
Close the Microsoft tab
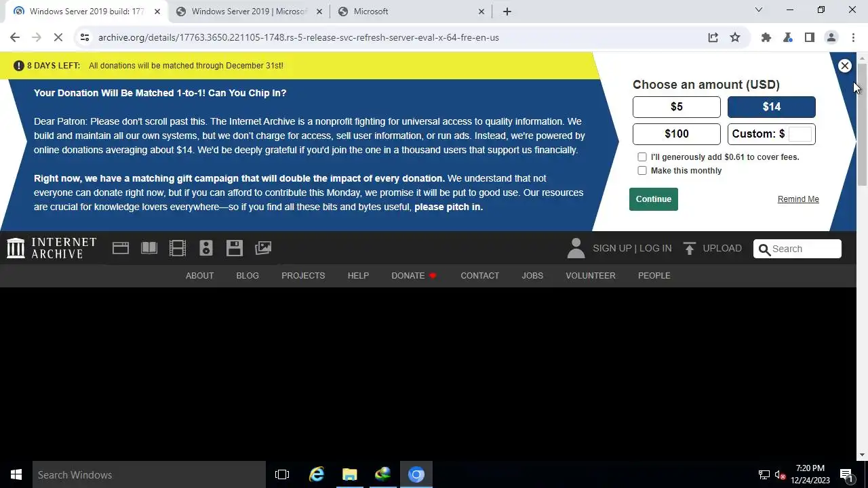point(481,12)
